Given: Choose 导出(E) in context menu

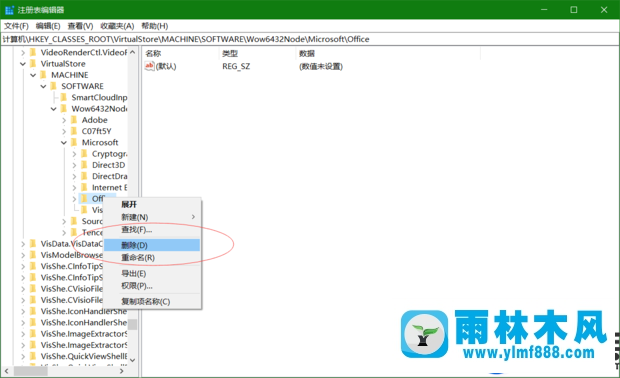Looking at the screenshot, I should click(x=153, y=274).
